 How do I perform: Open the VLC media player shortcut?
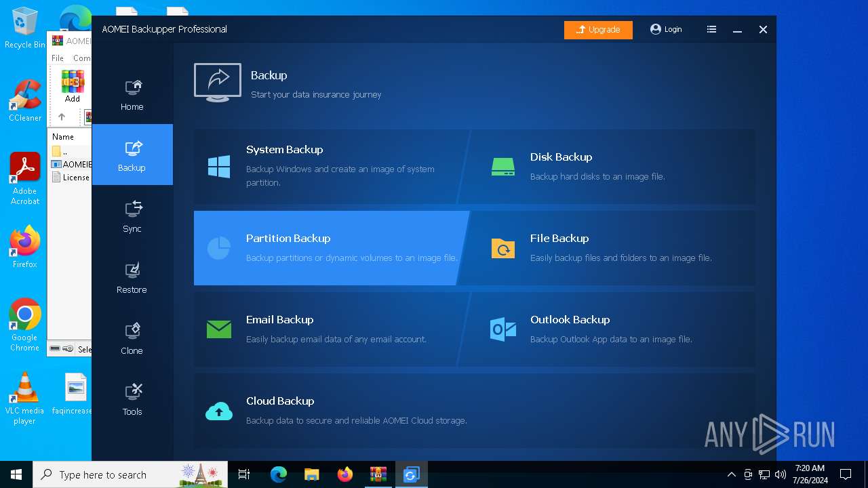(x=24, y=399)
